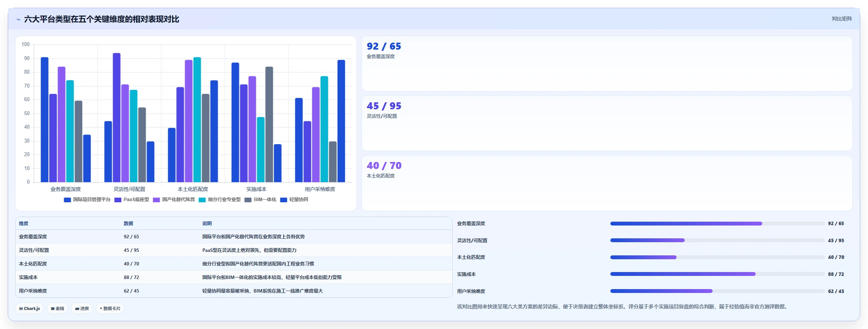Click the 88 / 72 value in the table

[x=131, y=277]
